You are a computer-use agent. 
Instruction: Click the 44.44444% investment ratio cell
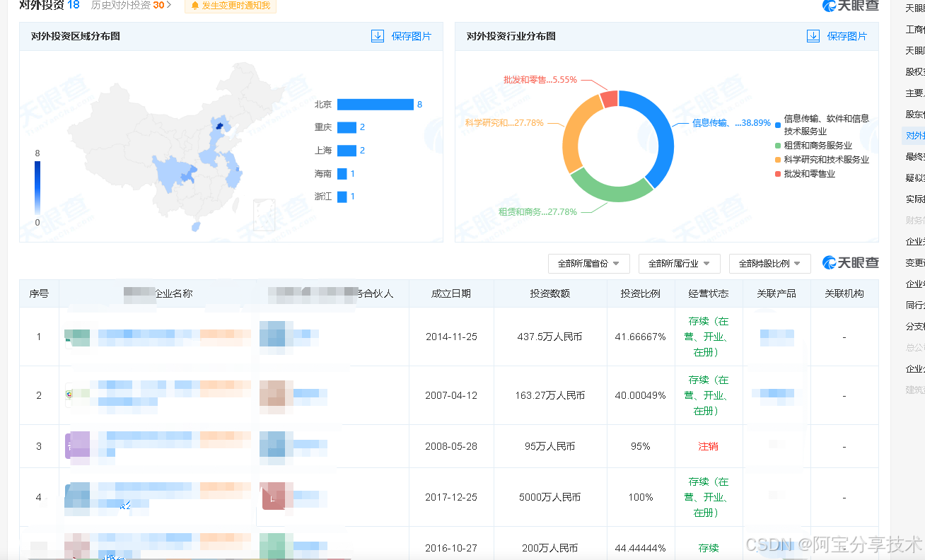click(x=641, y=548)
